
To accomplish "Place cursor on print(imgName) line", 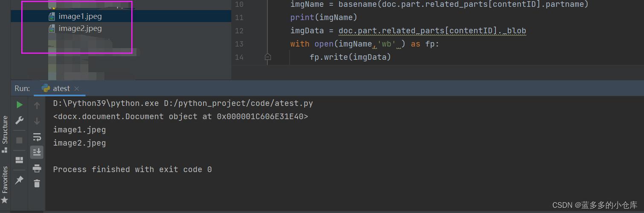I will [324, 17].
